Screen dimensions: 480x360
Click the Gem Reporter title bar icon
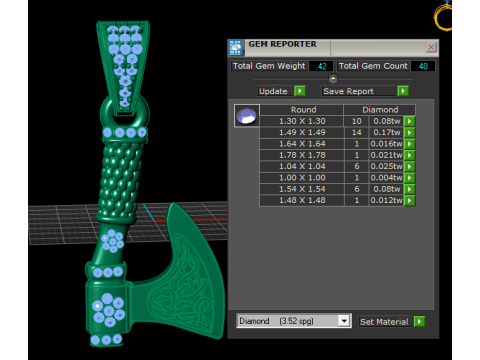pos(236,48)
